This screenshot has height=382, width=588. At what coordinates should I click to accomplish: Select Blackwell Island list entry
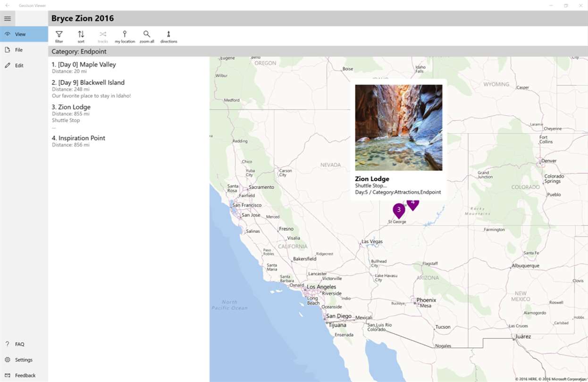[88, 83]
